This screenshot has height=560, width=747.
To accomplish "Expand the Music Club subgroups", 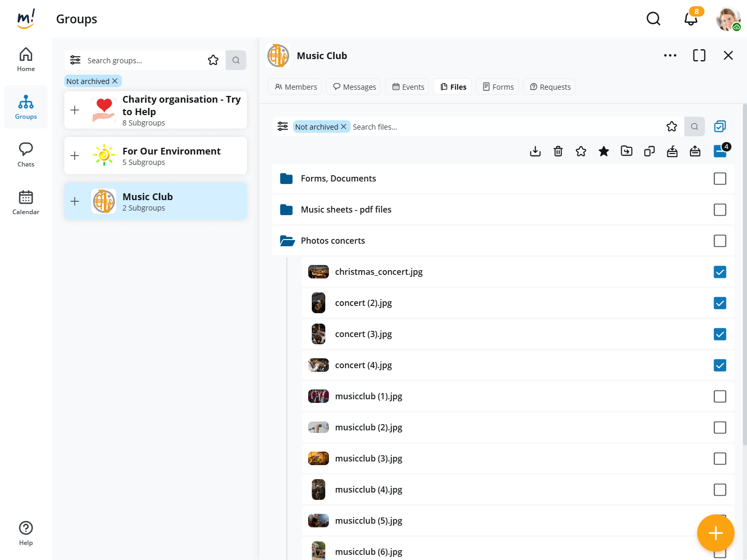I will click(75, 201).
